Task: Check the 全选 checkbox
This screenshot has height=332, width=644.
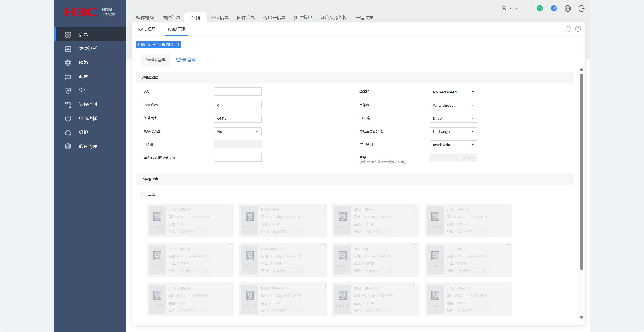Action: [x=144, y=194]
